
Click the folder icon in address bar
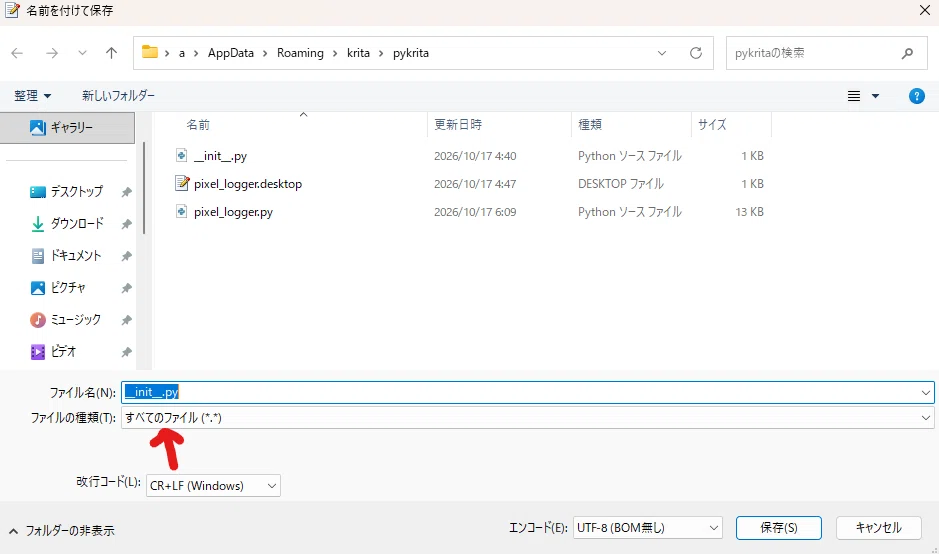[150, 53]
